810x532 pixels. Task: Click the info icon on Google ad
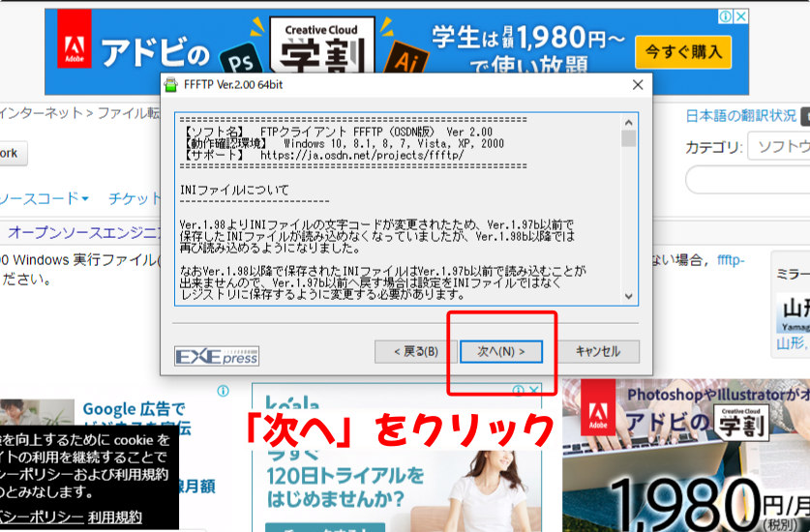pos(223,391)
